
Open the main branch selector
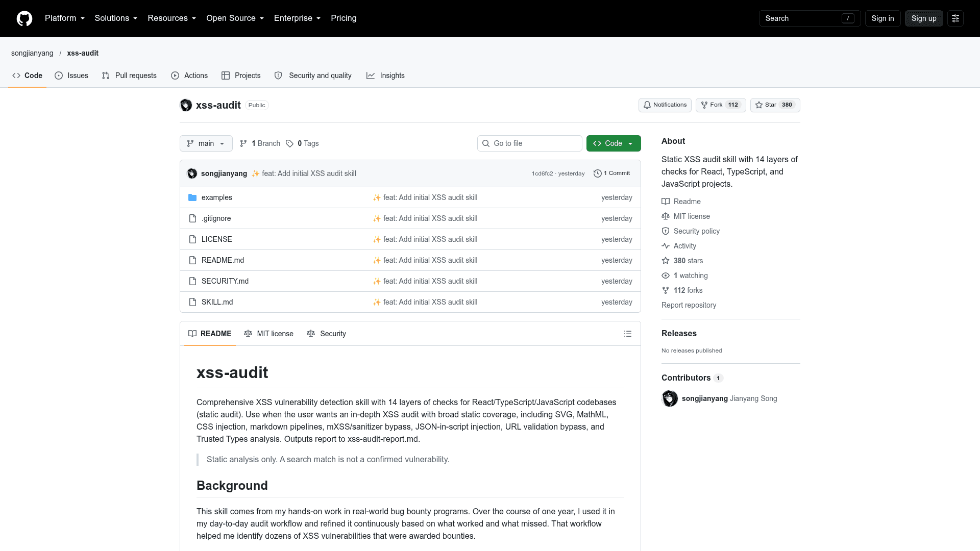[x=206, y=143]
